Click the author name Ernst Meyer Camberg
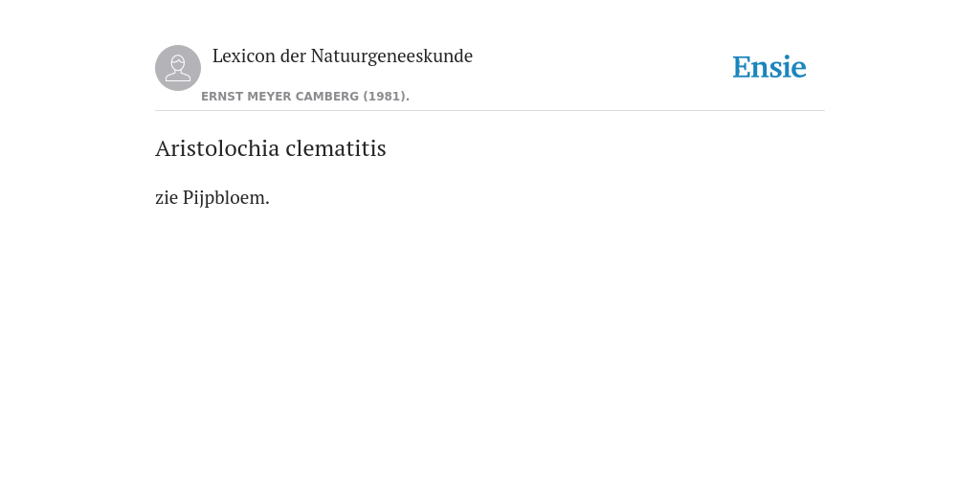The width and height of the screenshot is (980, 490). click(280, 97)
